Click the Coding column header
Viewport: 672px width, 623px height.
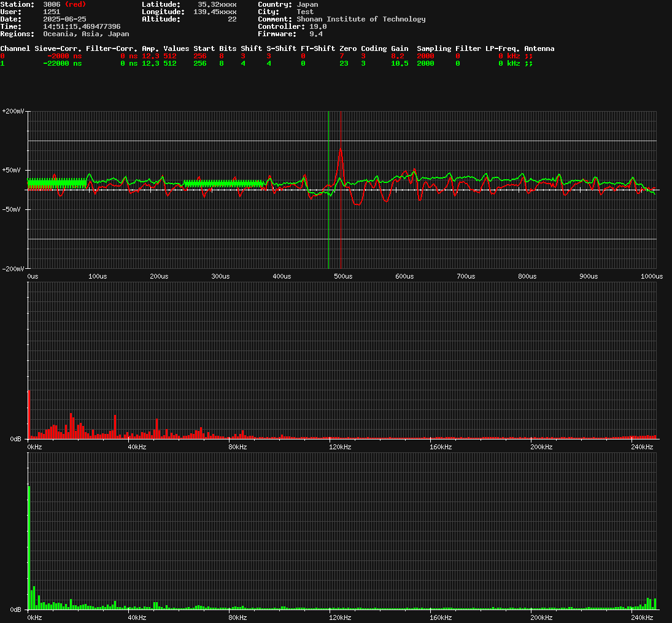click(374, 48)
